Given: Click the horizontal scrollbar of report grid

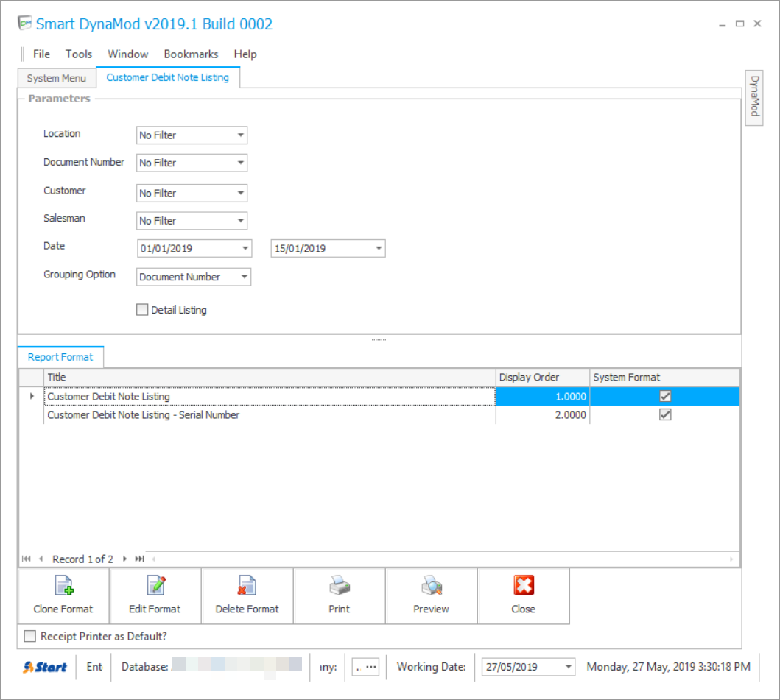Looking at the screenshot, I should pyautogui.click(x=443, y=559).
